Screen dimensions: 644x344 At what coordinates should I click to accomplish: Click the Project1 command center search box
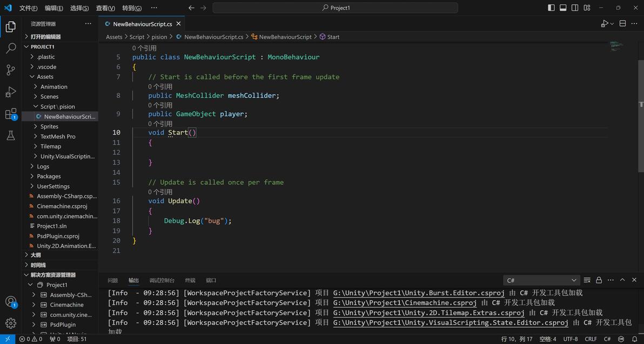pos(335,8)
